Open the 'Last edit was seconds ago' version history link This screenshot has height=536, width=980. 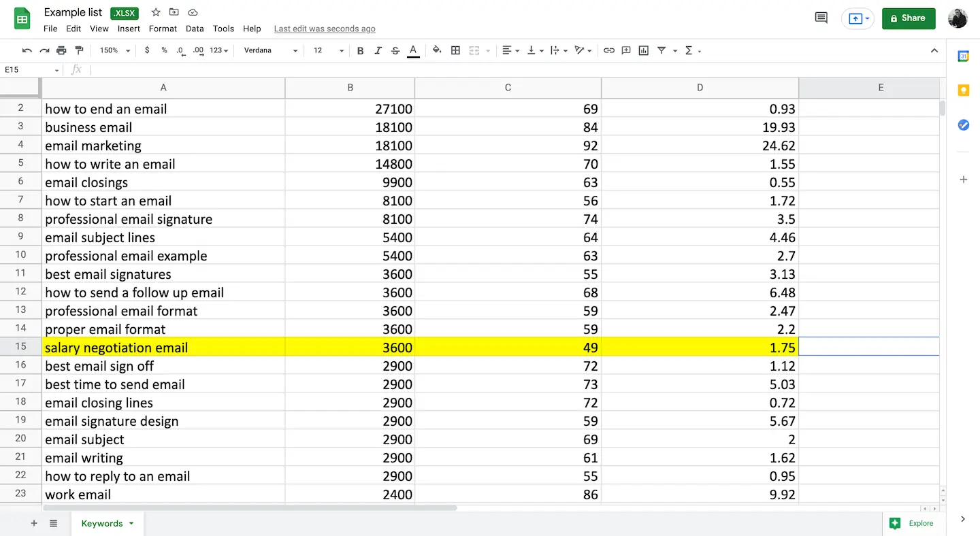pyautogui.click(x=325, y=29)
